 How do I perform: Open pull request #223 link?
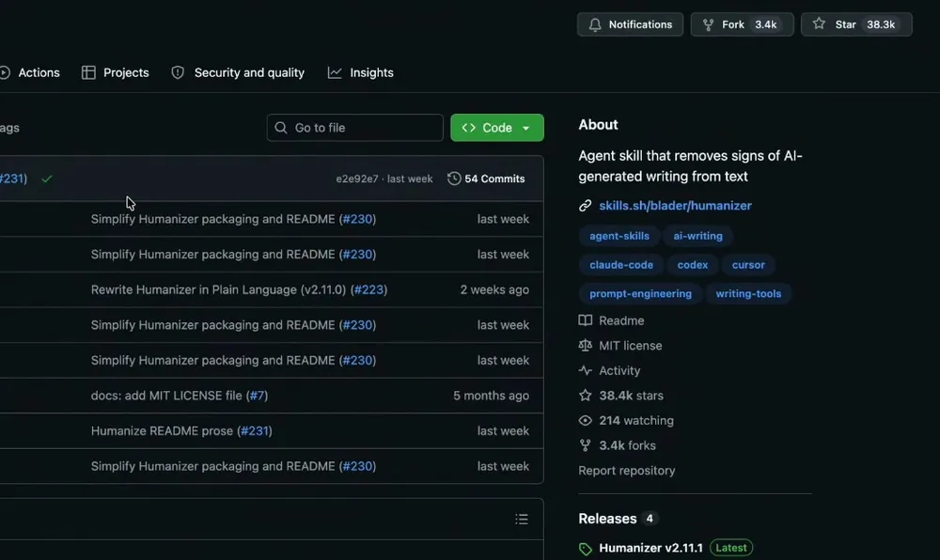[x=368, y=290]
